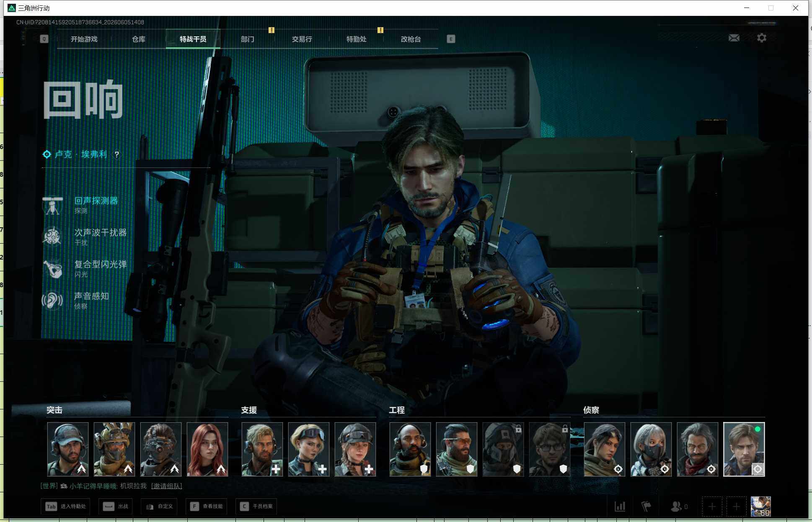
Task: Select the 支援 operator with goggles on head
Action: (x=309, y=449)
